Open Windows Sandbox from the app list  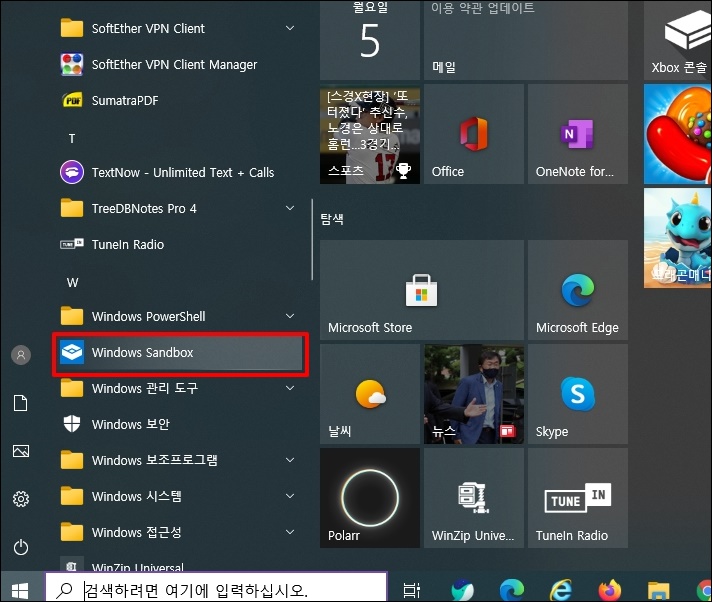coord(180,353)
